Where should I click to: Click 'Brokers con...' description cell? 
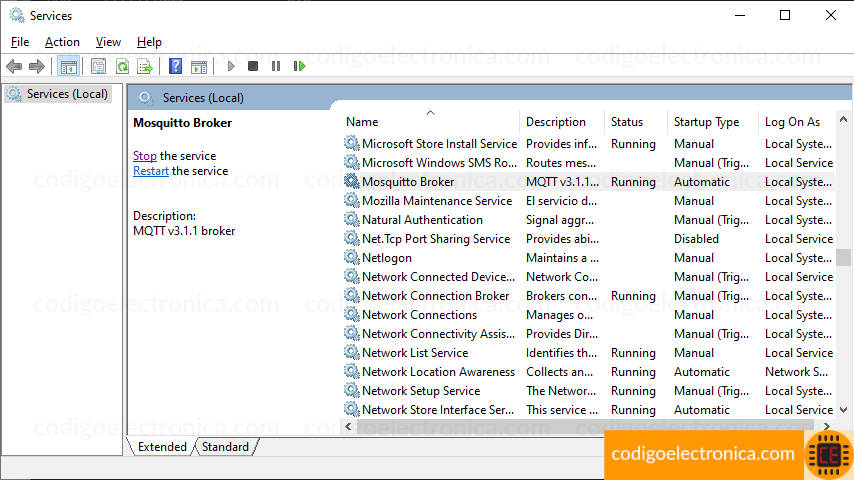tap(562, 295)
